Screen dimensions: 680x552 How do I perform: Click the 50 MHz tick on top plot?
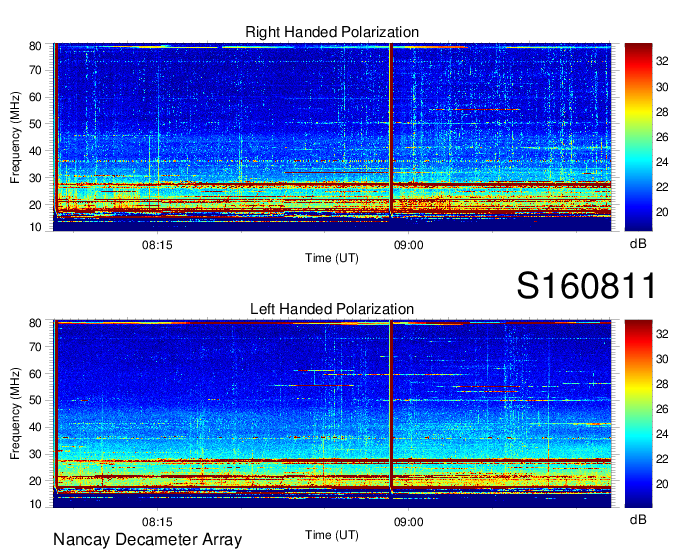click(35, 124)
